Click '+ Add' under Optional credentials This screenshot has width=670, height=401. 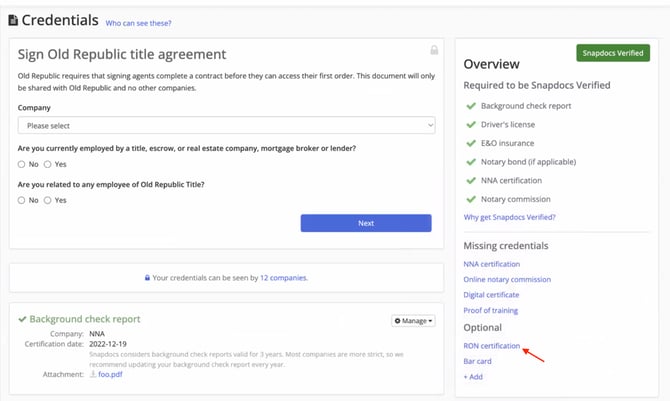[473, 377]
